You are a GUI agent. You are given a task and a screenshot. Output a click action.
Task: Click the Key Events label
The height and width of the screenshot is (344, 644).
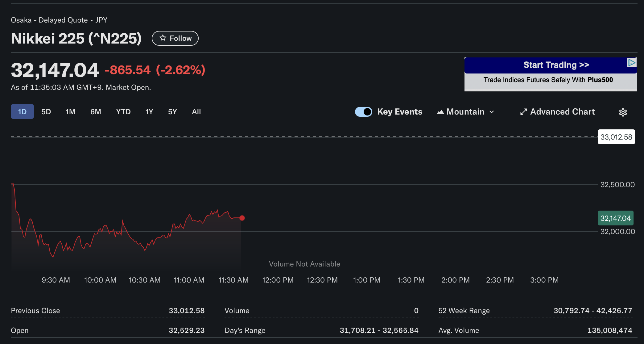(400, 112)
